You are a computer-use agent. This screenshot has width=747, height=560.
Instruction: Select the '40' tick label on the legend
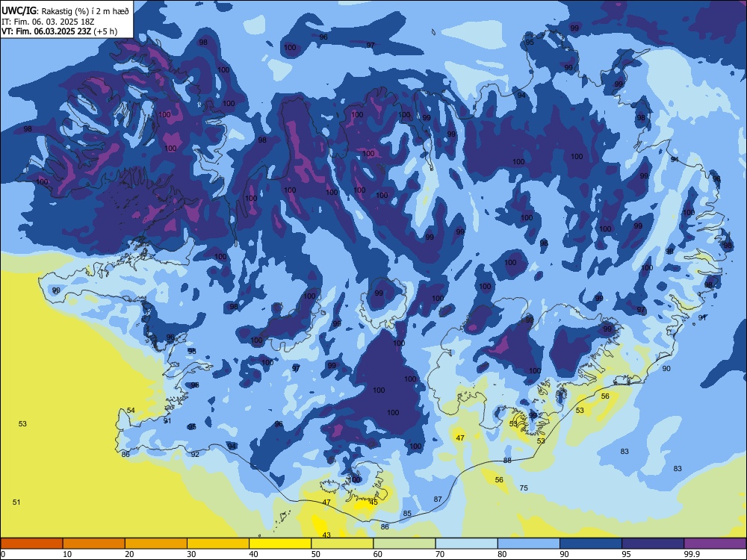coord(253,554)
